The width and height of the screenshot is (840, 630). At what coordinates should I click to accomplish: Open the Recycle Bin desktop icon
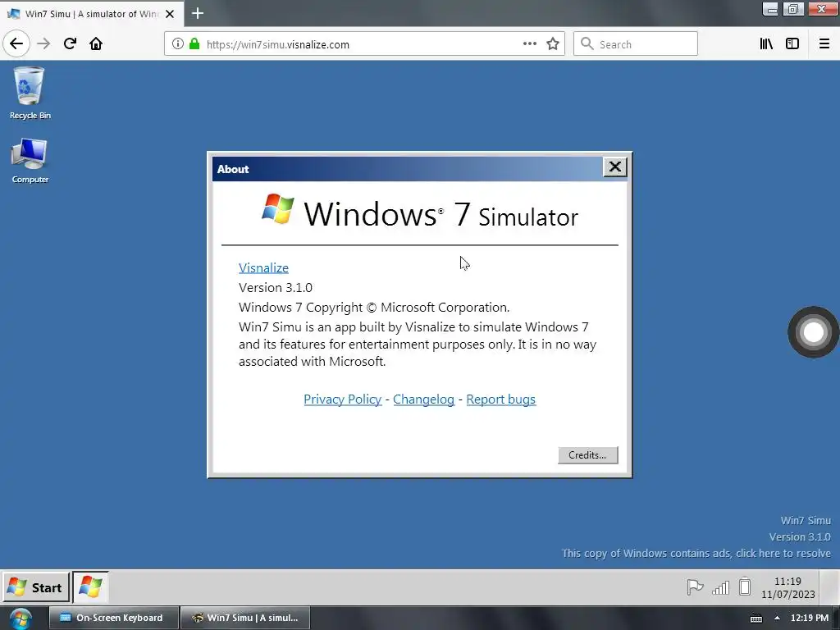click(x=30, y=93)
